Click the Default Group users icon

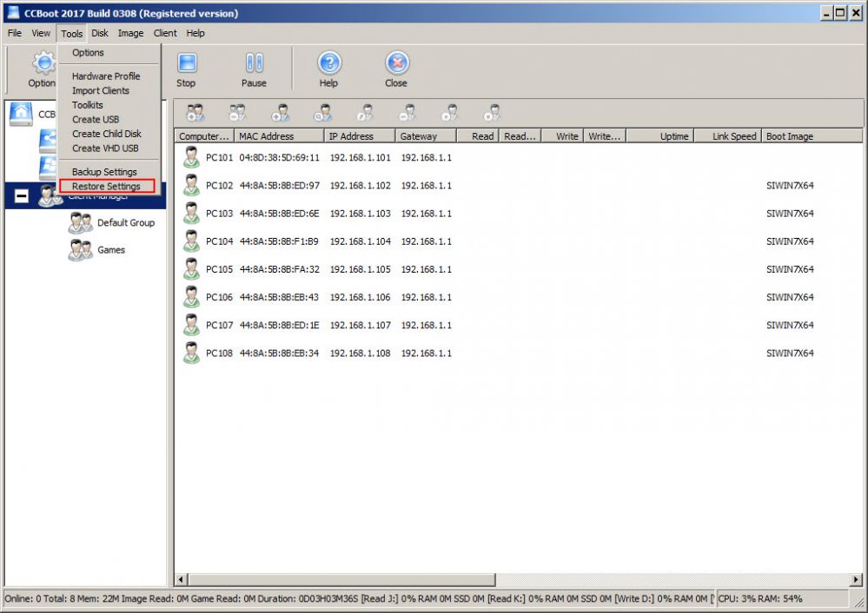click(x=80, y=222)
